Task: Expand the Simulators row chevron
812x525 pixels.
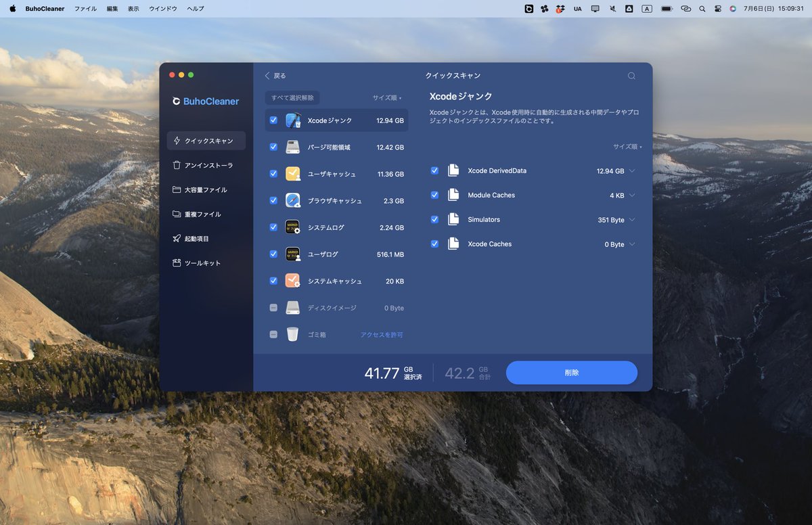Action: [x=632, y=220]
